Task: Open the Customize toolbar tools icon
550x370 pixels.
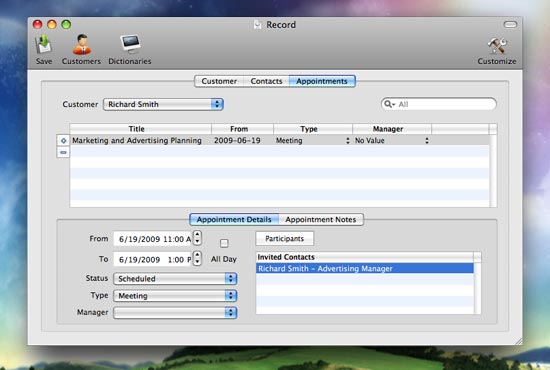Action: tap(497, 46)
